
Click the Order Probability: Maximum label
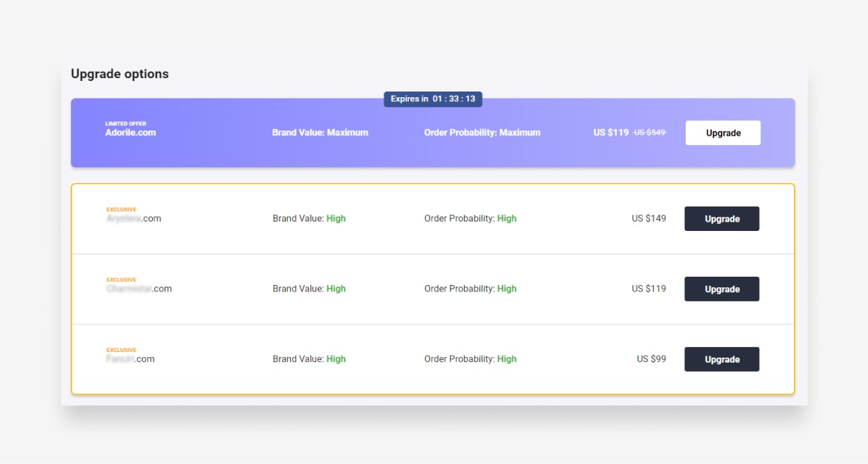click(x=482, y=132)
